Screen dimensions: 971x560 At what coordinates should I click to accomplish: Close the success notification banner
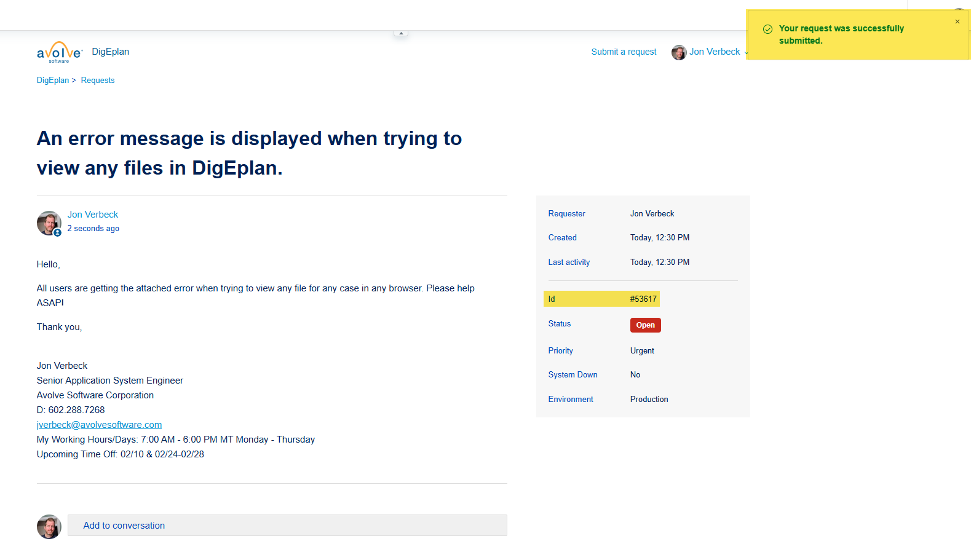pos(957,22)
